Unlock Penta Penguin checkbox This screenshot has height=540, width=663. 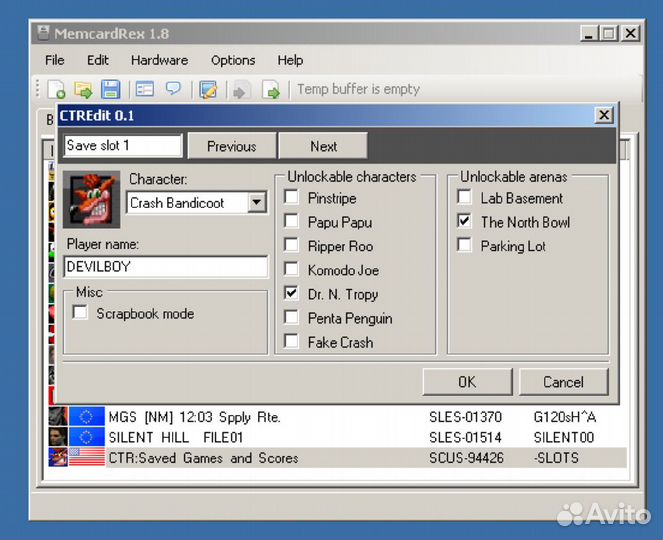[291, 317]
